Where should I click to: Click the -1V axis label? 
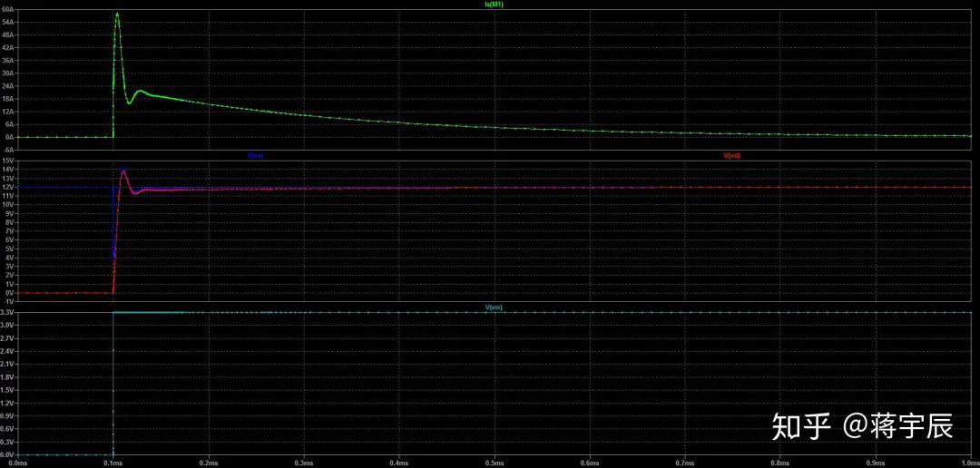(x=10, y=301)
